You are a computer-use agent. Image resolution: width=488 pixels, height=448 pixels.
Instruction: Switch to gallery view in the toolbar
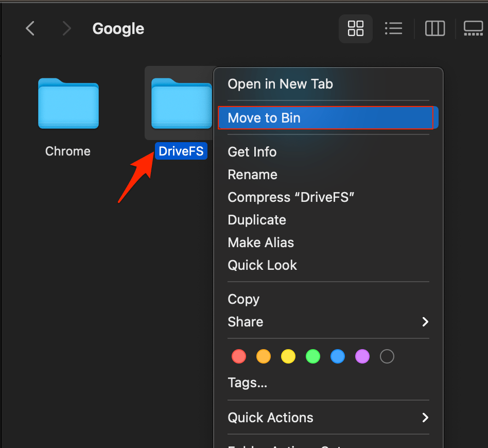tap(474, 28)
